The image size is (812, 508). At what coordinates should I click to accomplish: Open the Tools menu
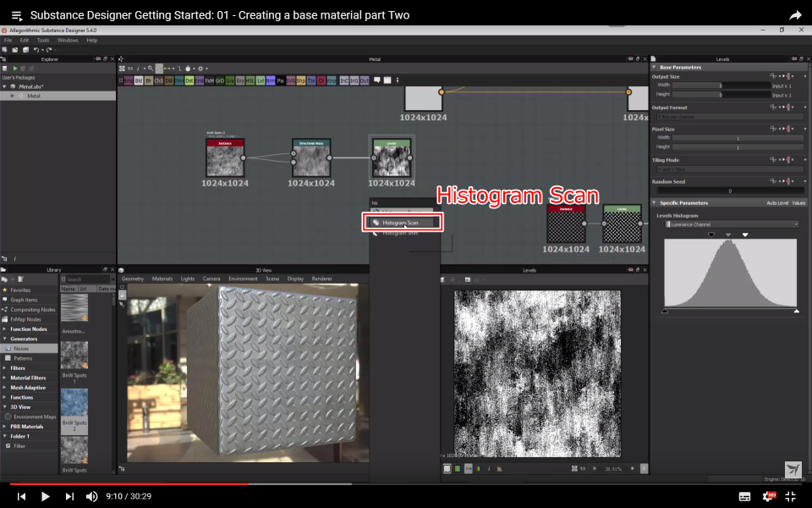(43, 40)
